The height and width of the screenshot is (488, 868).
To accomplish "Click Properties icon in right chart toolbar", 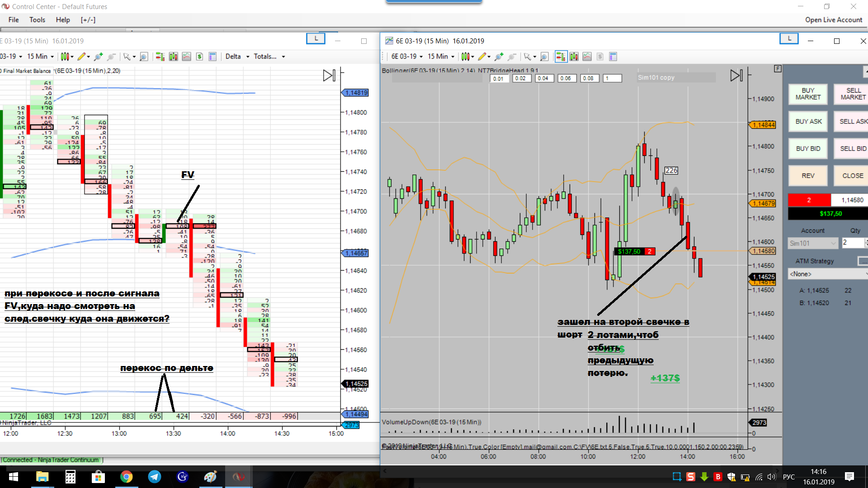I will click(x=613, y=56).
